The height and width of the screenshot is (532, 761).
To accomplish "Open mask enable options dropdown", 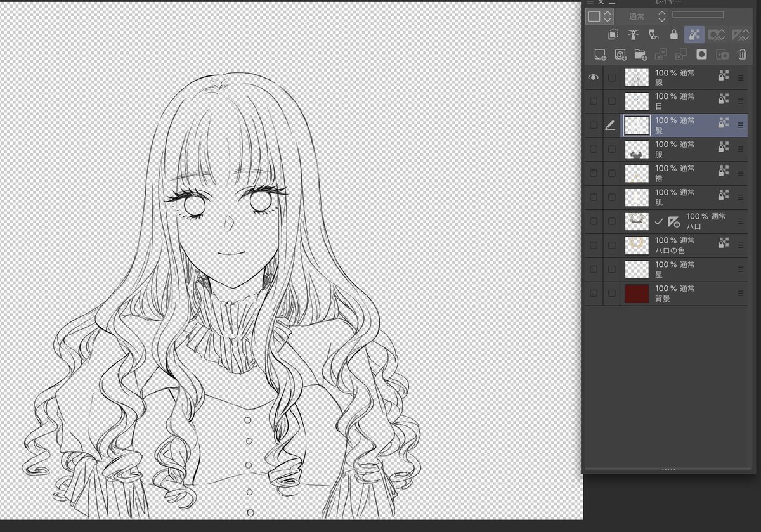I will coord(717,34).
